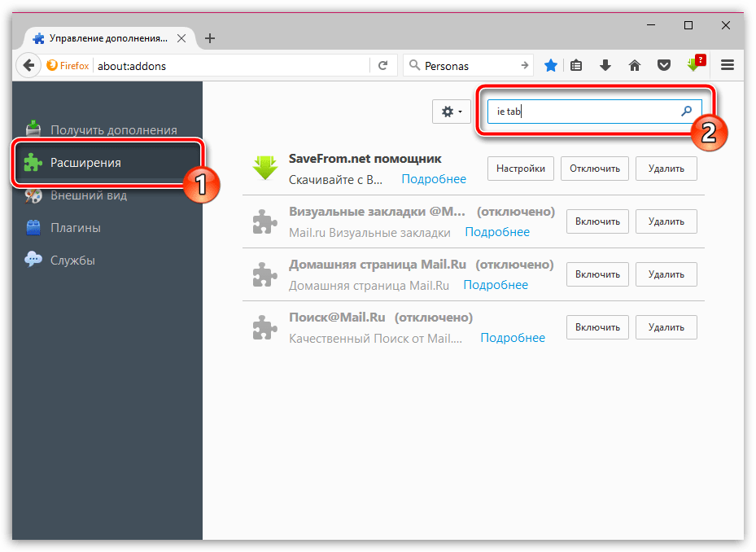Click description 'Mail.ru Визуальные закладки'
The height and width of the screenshot is (552, 756).
(369, 233)
